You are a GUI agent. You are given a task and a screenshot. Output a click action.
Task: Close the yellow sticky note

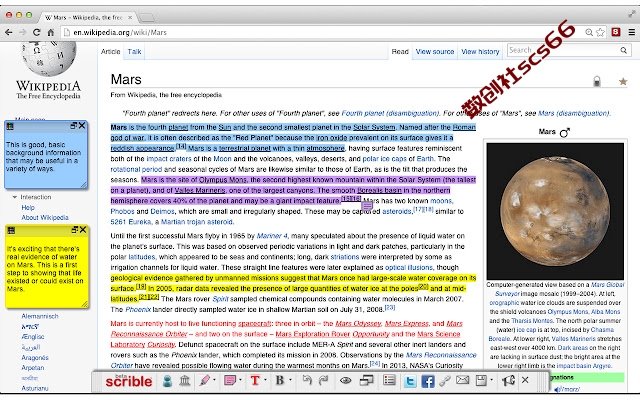pyautogui.click(x=83, y=230)
